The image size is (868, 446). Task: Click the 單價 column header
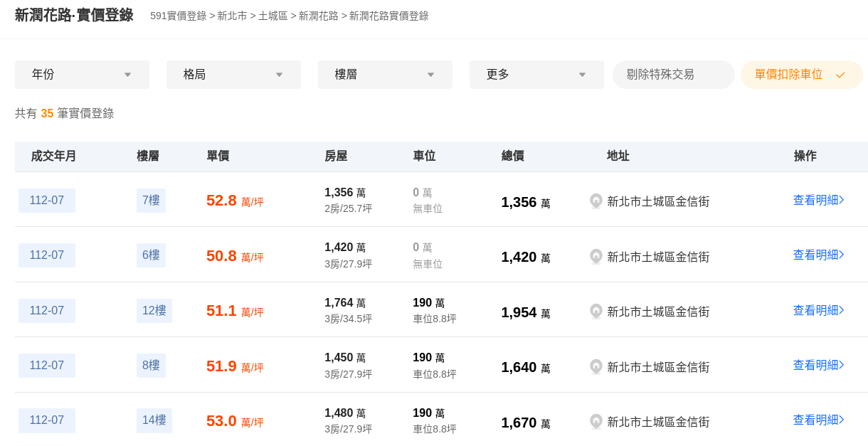coord(218,156)
